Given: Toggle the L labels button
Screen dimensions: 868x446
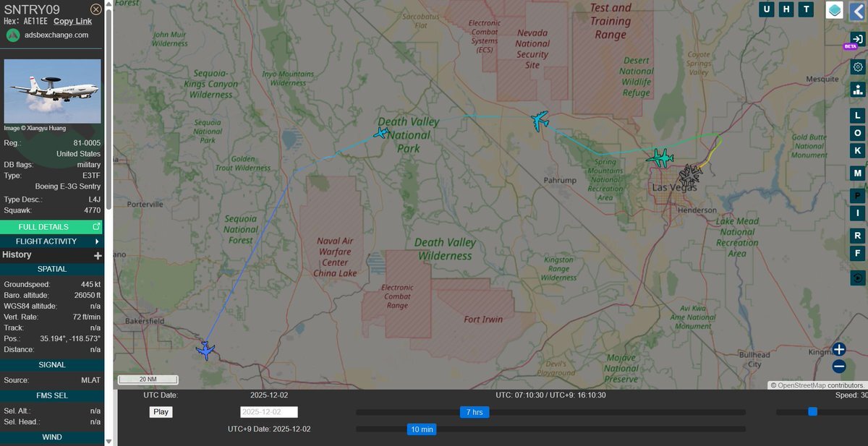Looking at the screenshot, I should pos(858,116).
